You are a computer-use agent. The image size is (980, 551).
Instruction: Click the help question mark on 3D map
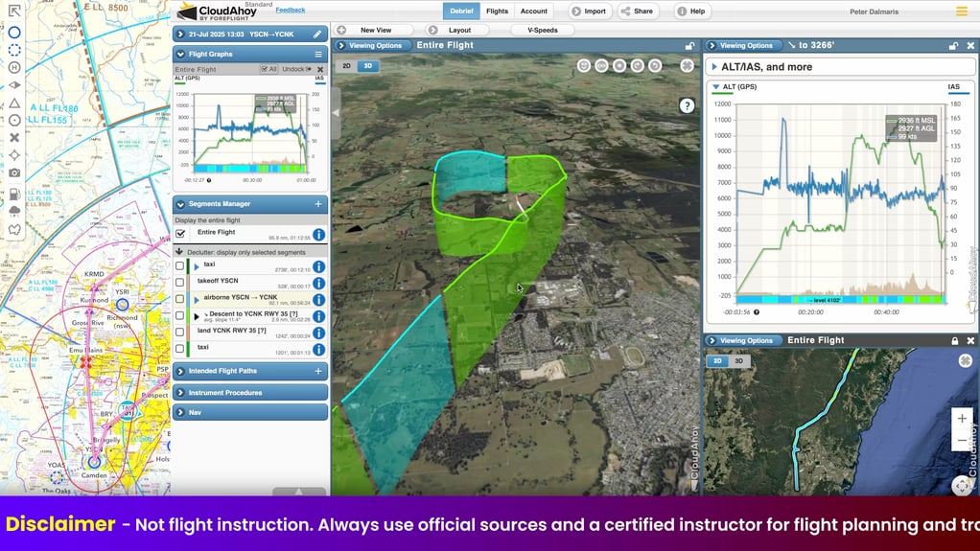click(687, 106)
